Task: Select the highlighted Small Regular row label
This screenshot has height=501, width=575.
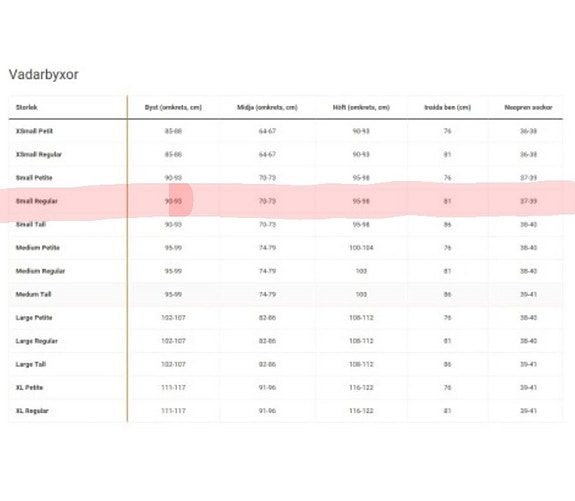Action: [37, 201]
